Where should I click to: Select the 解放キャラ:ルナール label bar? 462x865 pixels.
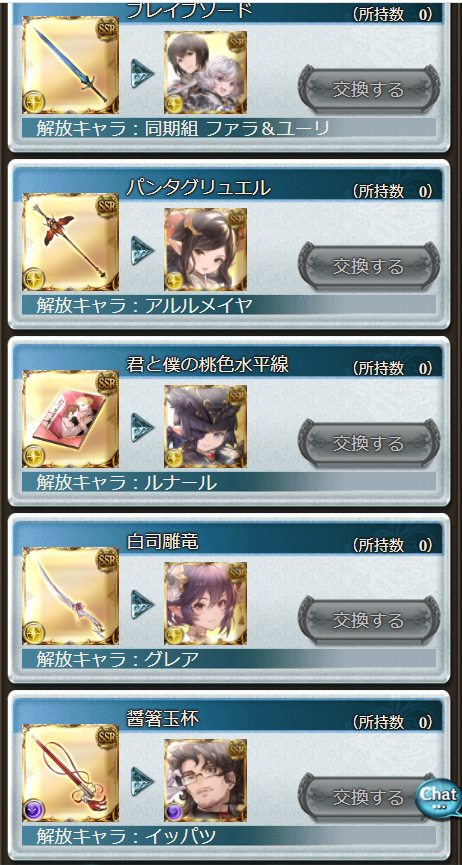(229, 483)
